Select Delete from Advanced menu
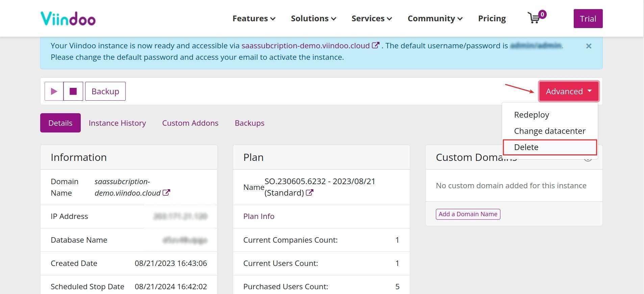This screenshot has width=644, height=294. click(x=550, y=147)
